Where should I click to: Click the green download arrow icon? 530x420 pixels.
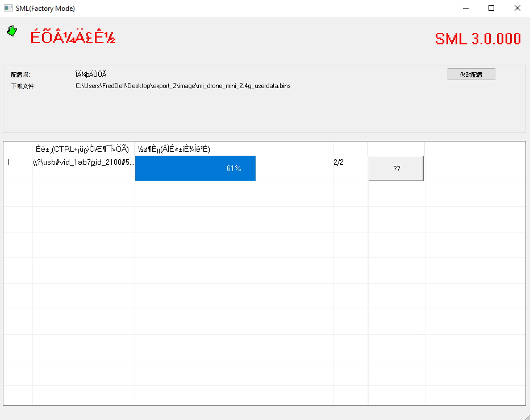click(x=12, y=31)
